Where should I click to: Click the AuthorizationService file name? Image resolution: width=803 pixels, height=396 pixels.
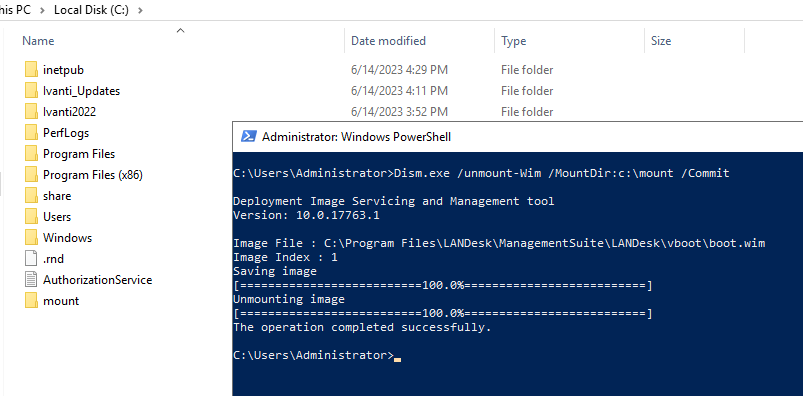tap(97, 280)
